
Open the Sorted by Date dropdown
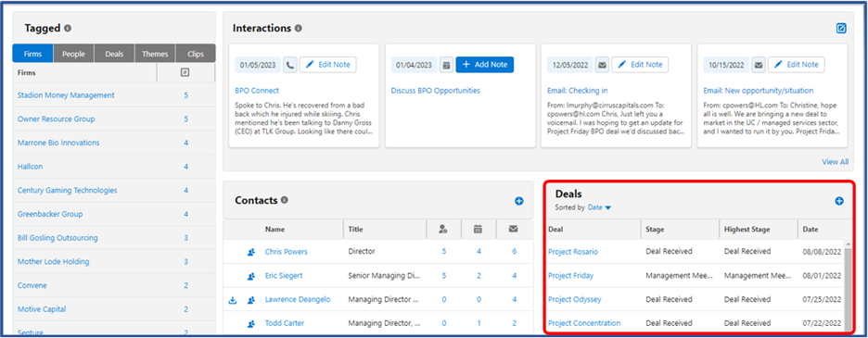point(599,207)
